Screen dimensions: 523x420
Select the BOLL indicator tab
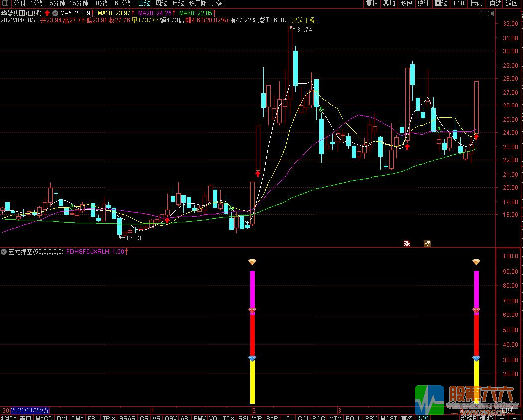click(353, 418)
